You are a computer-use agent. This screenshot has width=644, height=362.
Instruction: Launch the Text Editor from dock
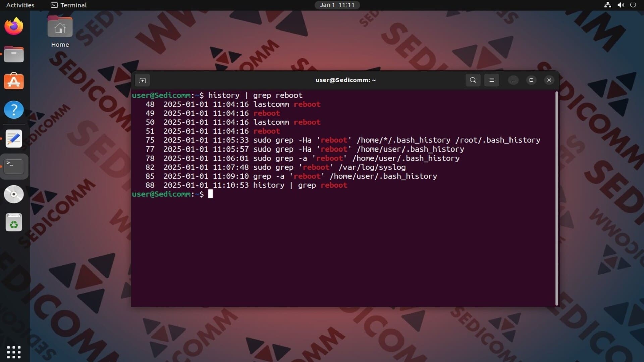14,138
